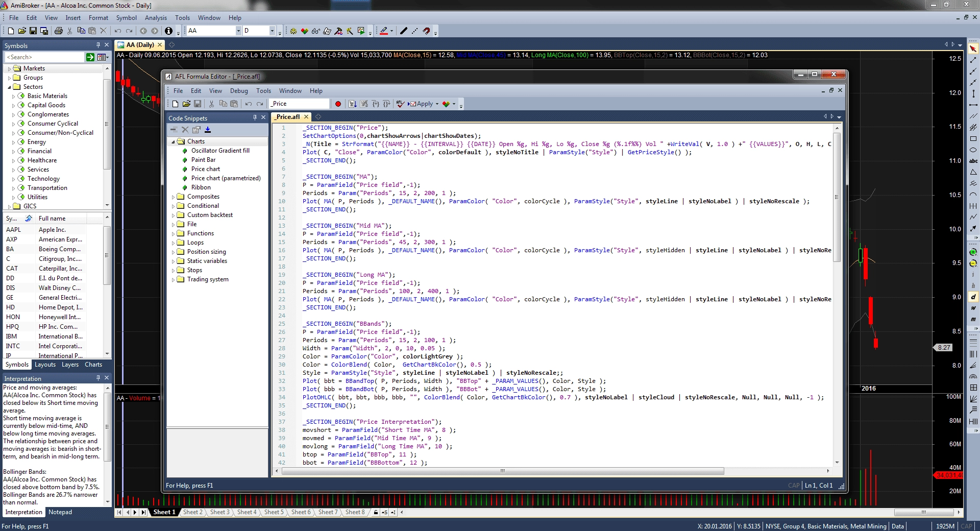
Task: Click the Fibonacci grid icon in right toolbar
Action: pos(973,388)
